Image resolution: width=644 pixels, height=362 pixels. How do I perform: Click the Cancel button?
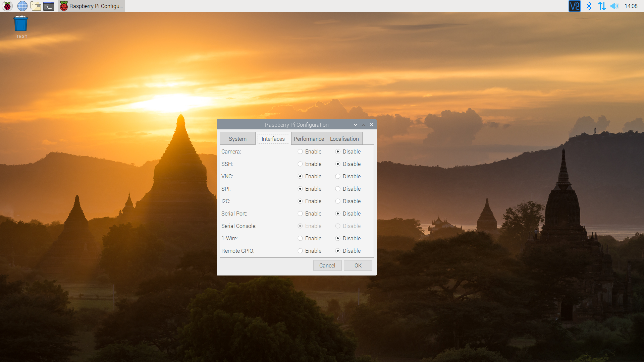[327, 265]
